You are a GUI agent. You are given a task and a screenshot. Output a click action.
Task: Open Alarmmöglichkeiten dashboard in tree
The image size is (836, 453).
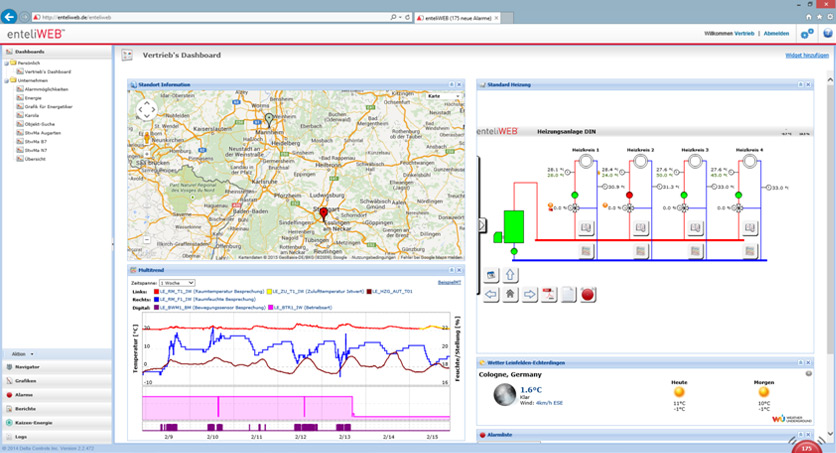46,89
